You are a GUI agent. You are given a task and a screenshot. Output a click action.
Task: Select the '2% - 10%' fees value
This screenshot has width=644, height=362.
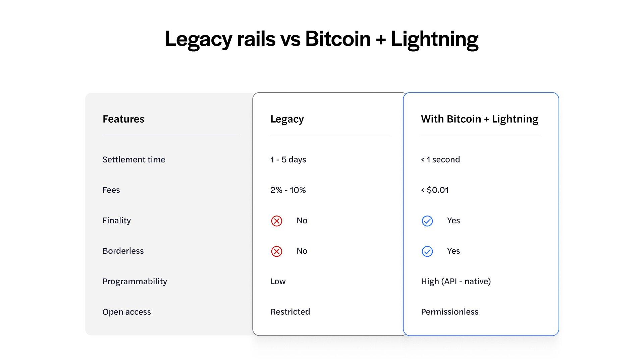(288, 190)
